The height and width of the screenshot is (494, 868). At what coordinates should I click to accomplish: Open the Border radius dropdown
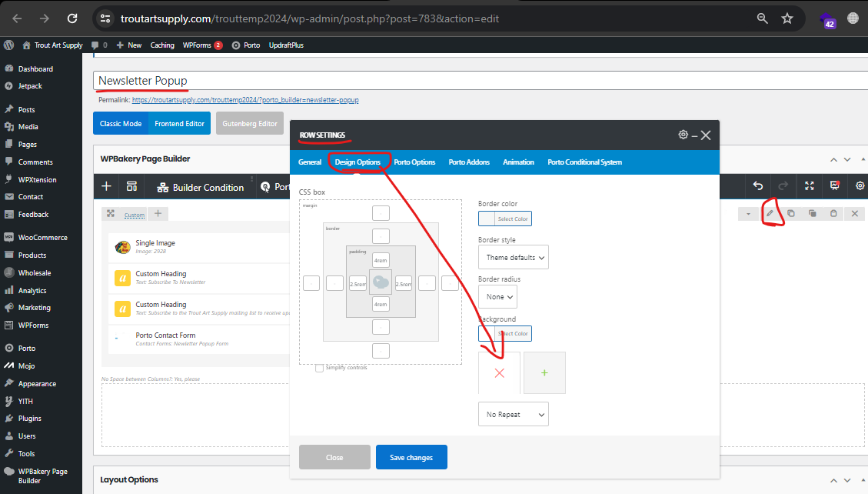click(497, 297)
